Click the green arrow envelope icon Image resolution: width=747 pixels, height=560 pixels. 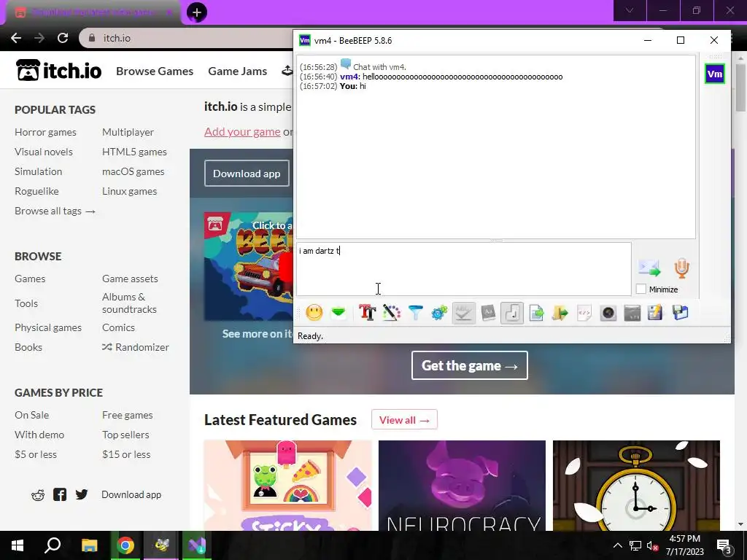(x=338, y=313)
